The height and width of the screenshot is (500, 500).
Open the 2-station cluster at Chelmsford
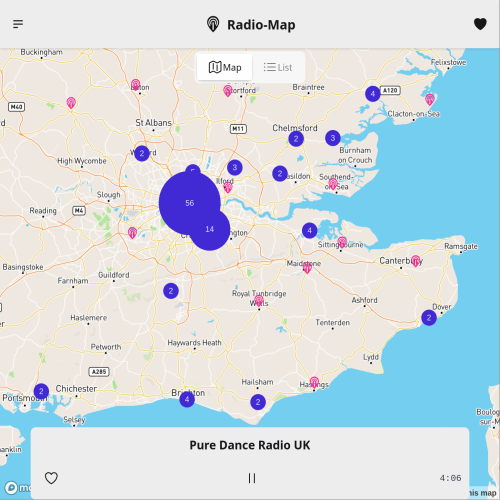pos(296,139)
